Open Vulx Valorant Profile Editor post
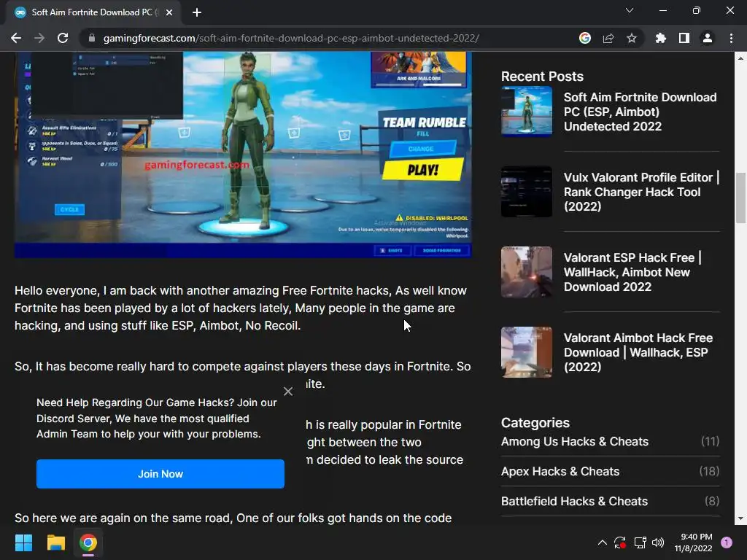747x560 pixels. point(641,192)
